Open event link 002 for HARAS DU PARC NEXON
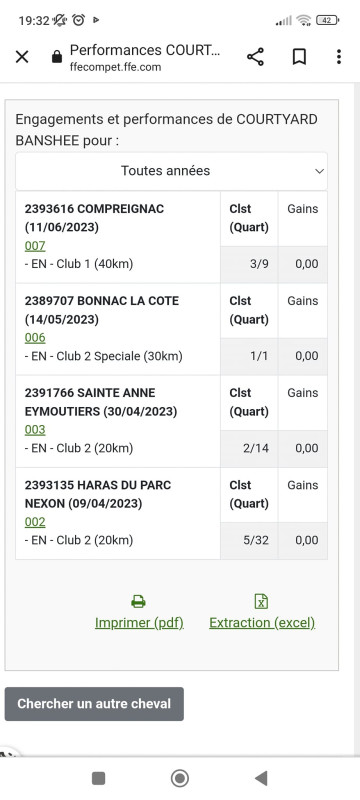 35,522
